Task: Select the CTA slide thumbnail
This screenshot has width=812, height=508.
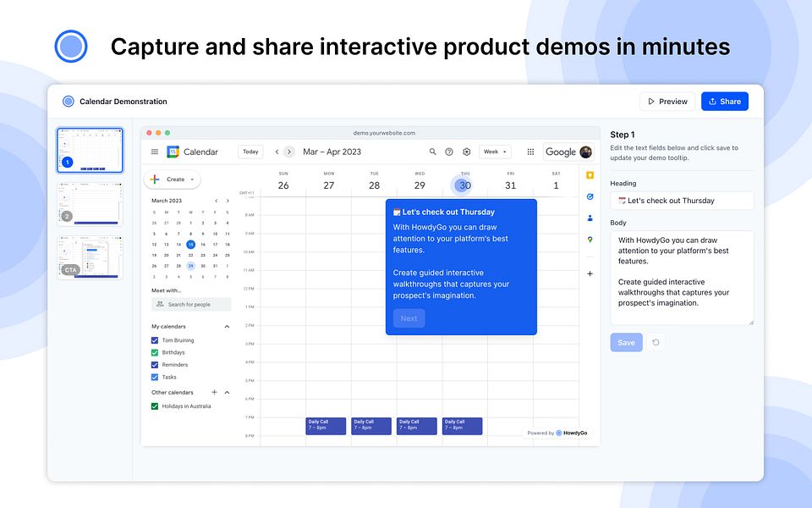Action: tap(91, 257)
